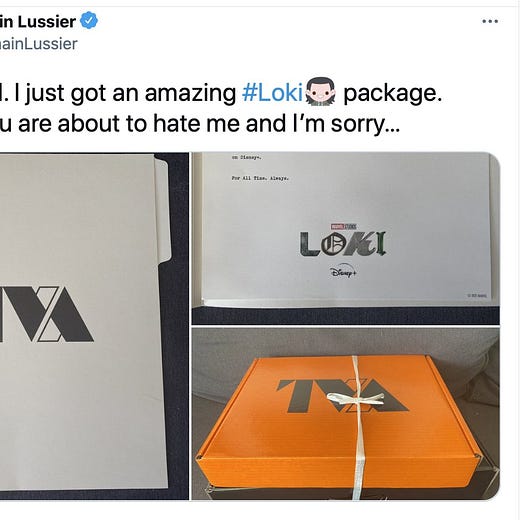Click the typed line "For All Time. Always."

coord(260,178)
